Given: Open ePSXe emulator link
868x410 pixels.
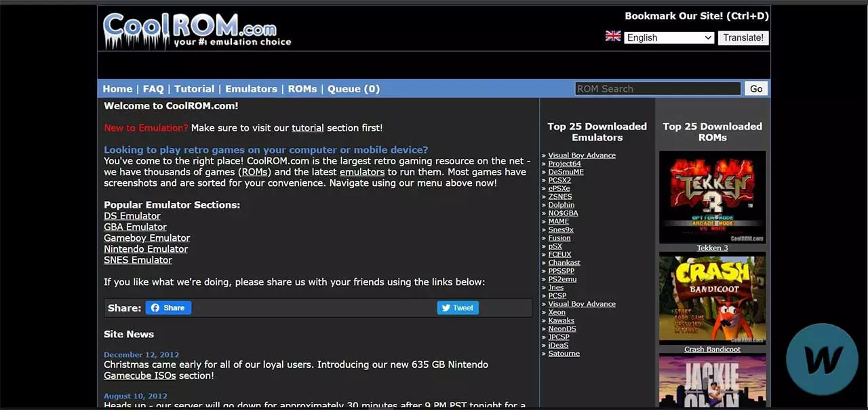Looking at the screenshot, I should 559,188.
